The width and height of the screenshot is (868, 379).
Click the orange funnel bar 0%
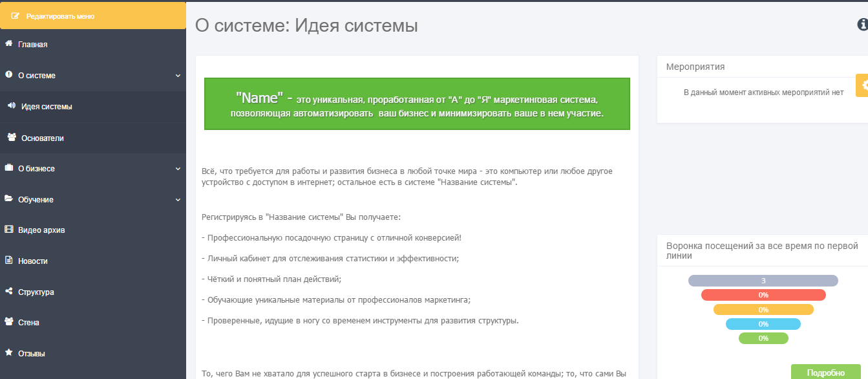click(x=763, y=310)
